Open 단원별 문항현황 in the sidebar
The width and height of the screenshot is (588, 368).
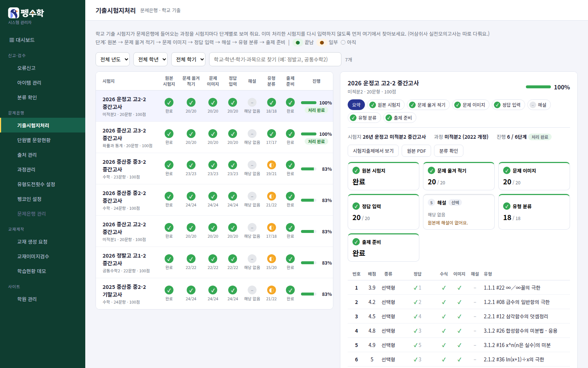pos(43,140)
